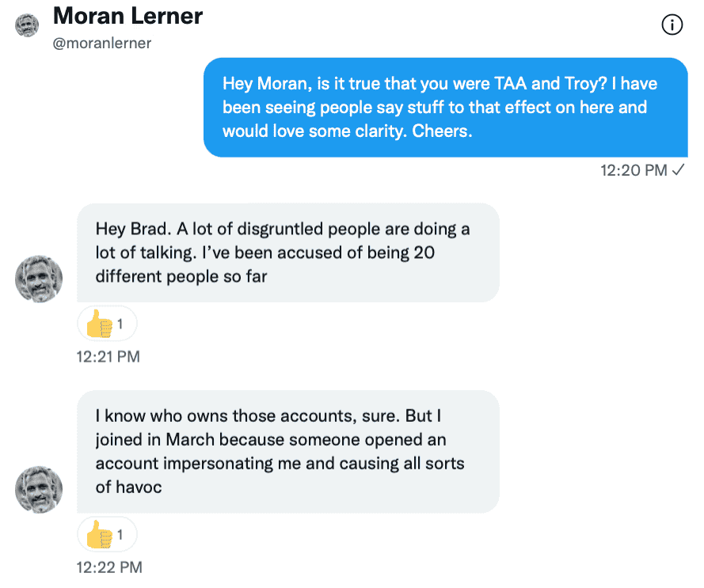The image size is (704, 588).
Task: Click the delivered checkmark icon
Action: 678,169
